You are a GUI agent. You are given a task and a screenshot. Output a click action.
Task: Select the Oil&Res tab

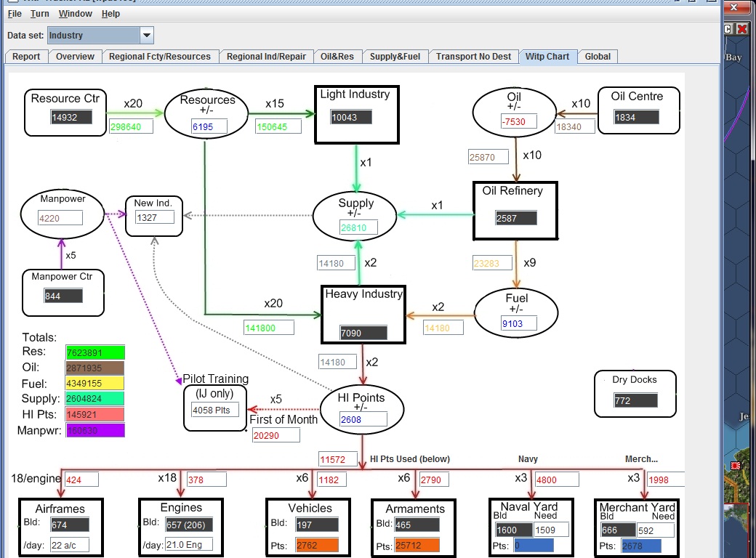(x=337, y=57)
